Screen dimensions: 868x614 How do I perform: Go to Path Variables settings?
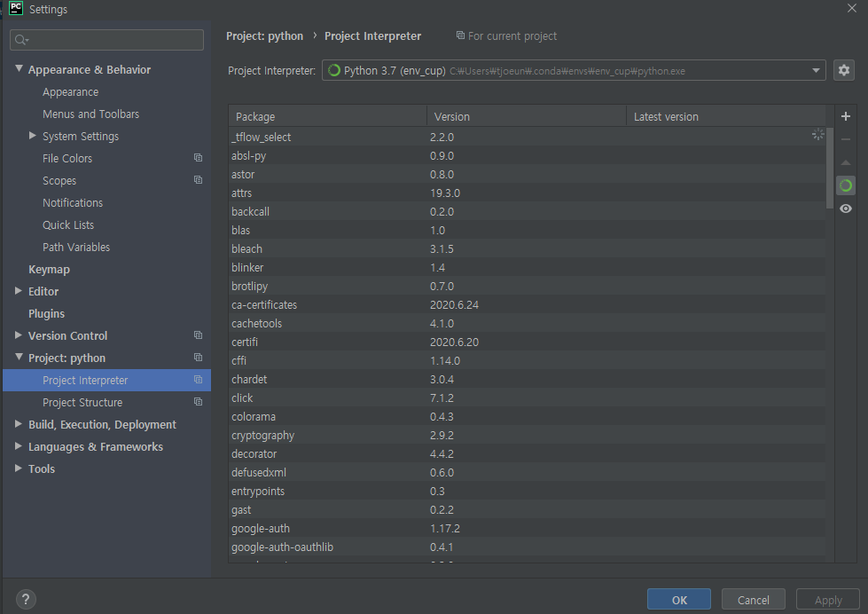point(76,248)
